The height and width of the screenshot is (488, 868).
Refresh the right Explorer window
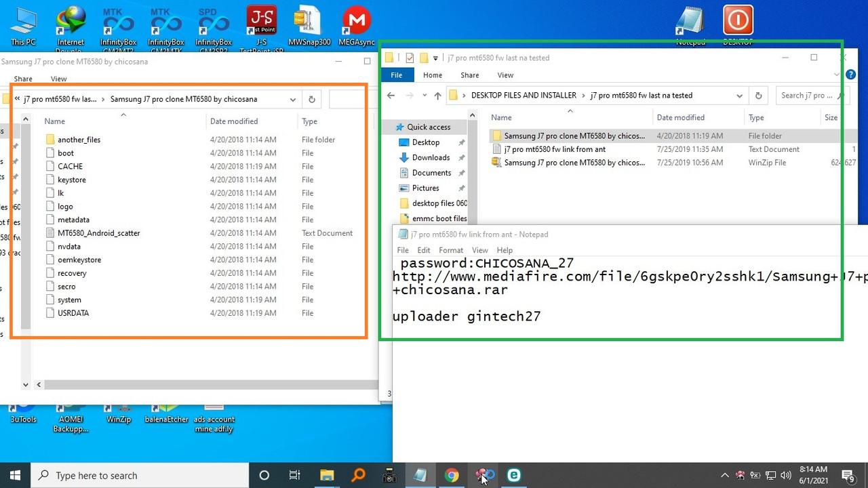(758, 96)
